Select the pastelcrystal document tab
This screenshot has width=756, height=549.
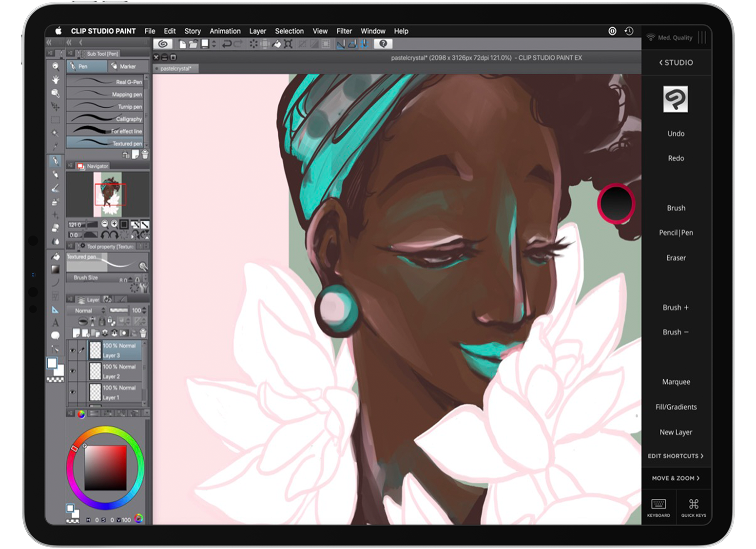175,68
